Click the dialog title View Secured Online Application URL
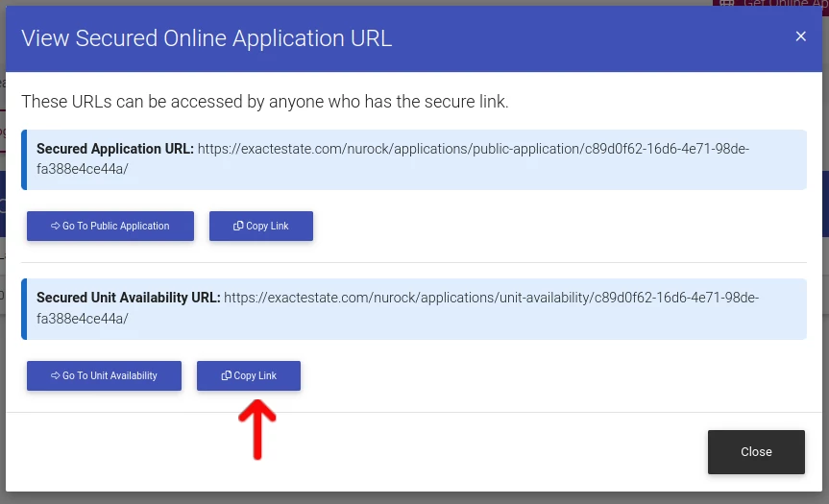The height and width of the screenshot is (504, 829). (x=207, y=38)
